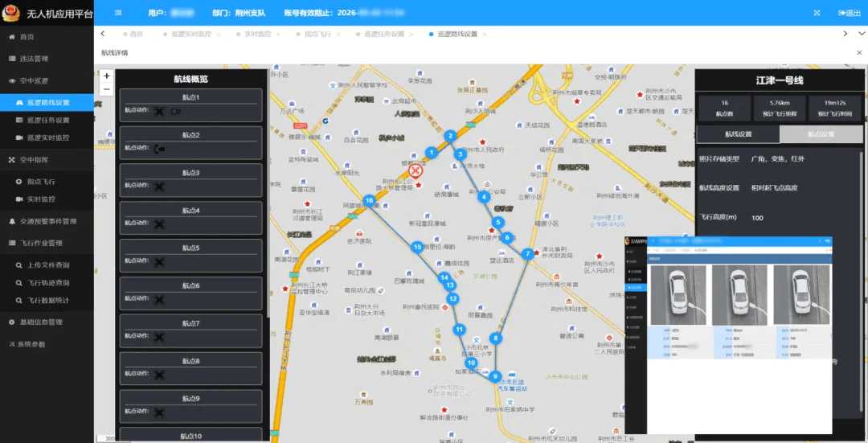Select the 航点5 card in route overview
Viewport: 868px width, 443px height.
click(x=191, y=256)
